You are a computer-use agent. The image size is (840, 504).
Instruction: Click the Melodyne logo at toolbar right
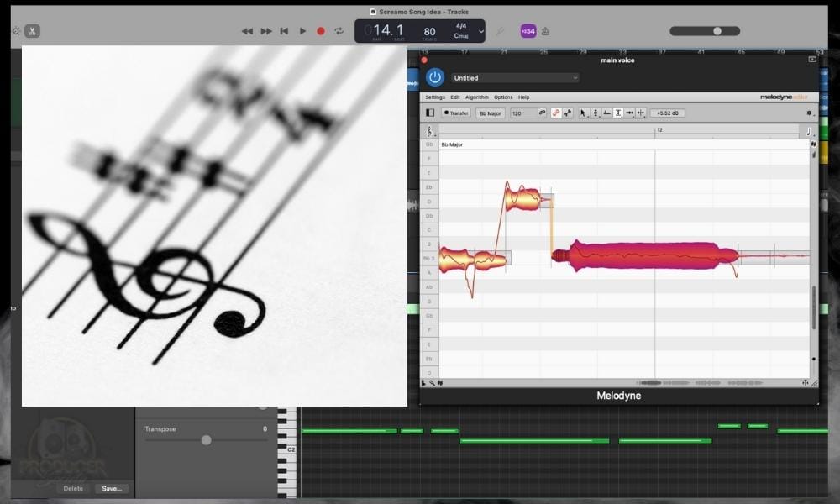click(783, 97)
